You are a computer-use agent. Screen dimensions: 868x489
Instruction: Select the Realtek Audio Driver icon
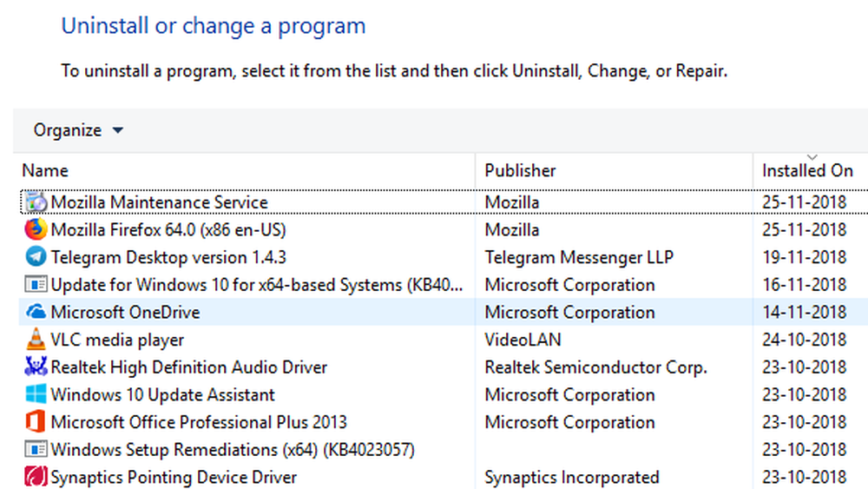[36, 367]
